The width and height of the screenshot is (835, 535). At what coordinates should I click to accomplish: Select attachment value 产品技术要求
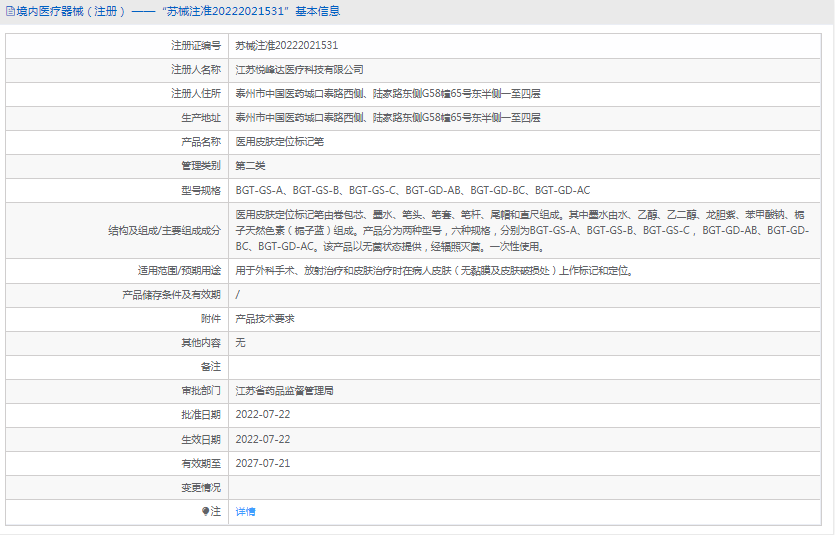[x=265, y=319]
